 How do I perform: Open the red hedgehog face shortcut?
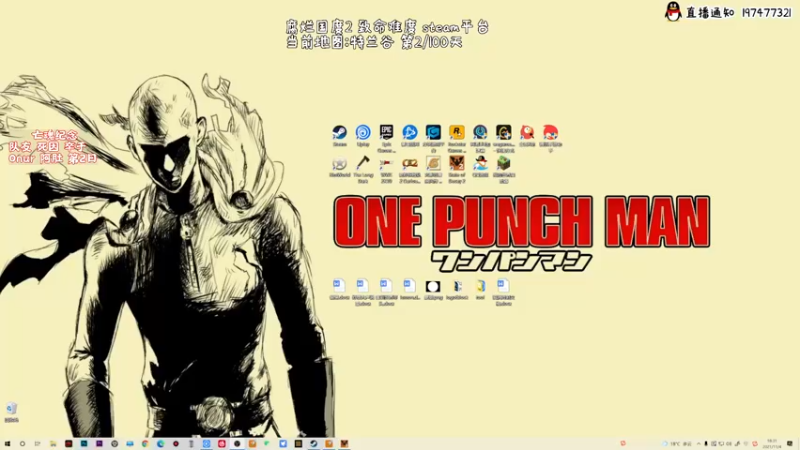(x=551, y=138)
